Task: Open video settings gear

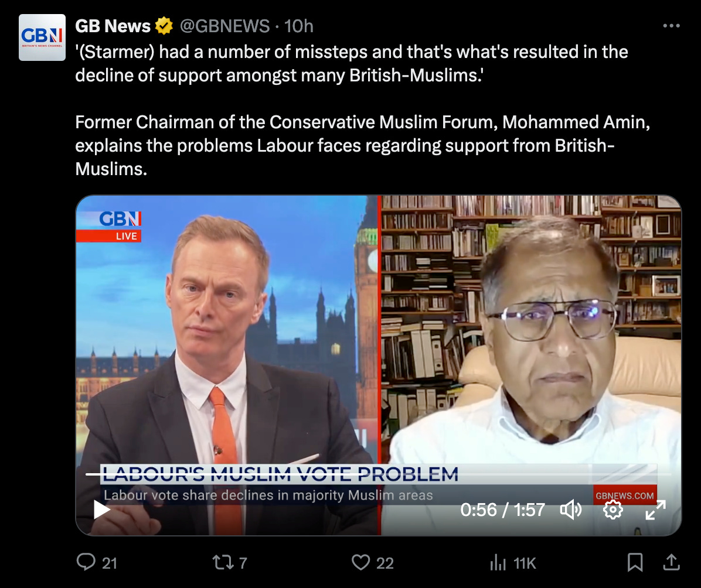Action: pyautogui.click(x=613, y=510)
